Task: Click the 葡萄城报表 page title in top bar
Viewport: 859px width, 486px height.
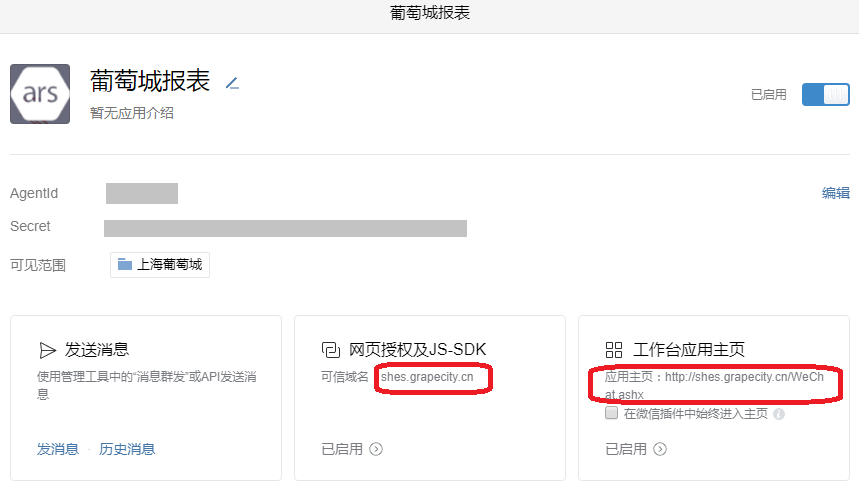Action: click(430, 13)
